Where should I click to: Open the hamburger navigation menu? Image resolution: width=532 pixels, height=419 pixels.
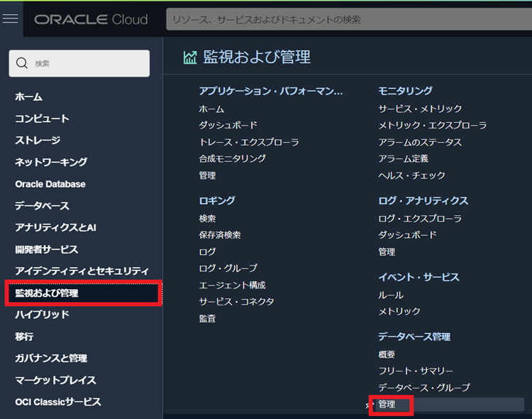click(x=11, y=18)
